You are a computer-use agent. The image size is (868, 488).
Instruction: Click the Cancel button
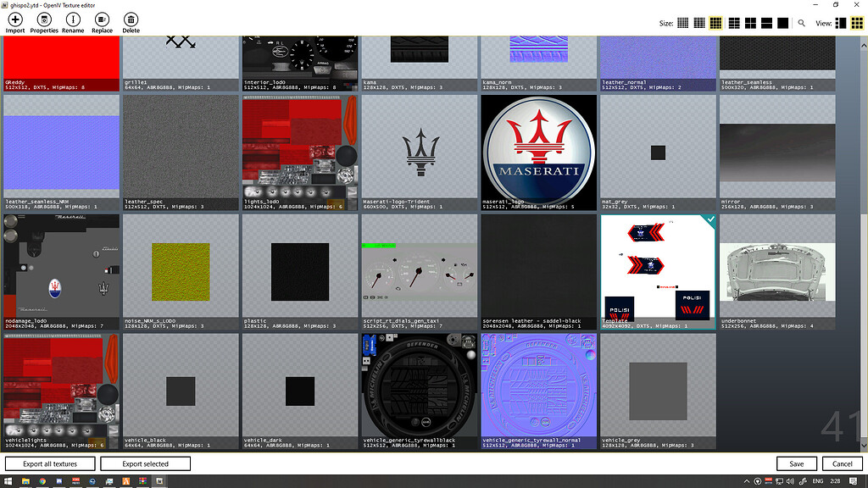(842, 463)
